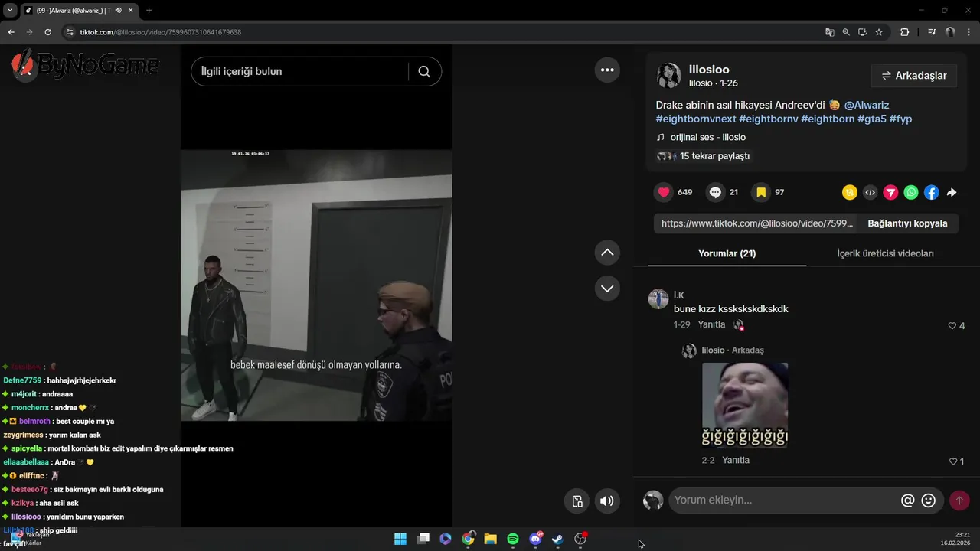Open the embed code icon
The height and width of the screenshot is (551, 980).
tap(870, 193)
